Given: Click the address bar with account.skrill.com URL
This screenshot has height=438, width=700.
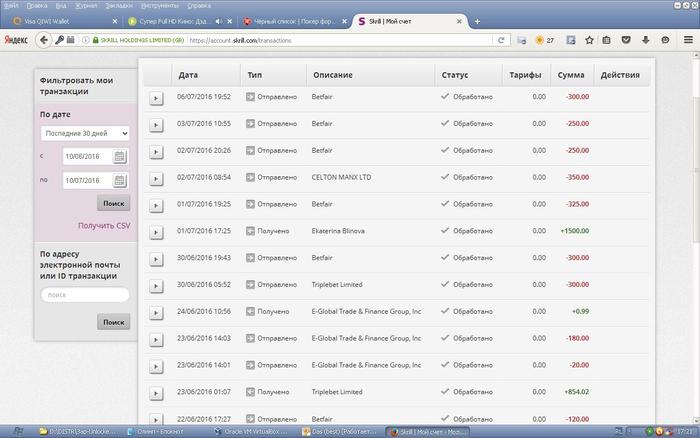Looking at the screenshot, I should click(339, 40).
